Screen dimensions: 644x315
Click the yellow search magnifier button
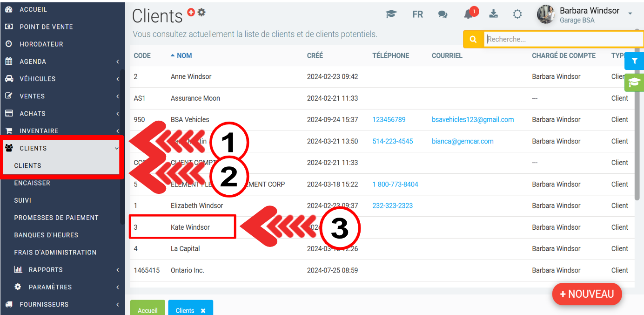click(x=473, y=40)
